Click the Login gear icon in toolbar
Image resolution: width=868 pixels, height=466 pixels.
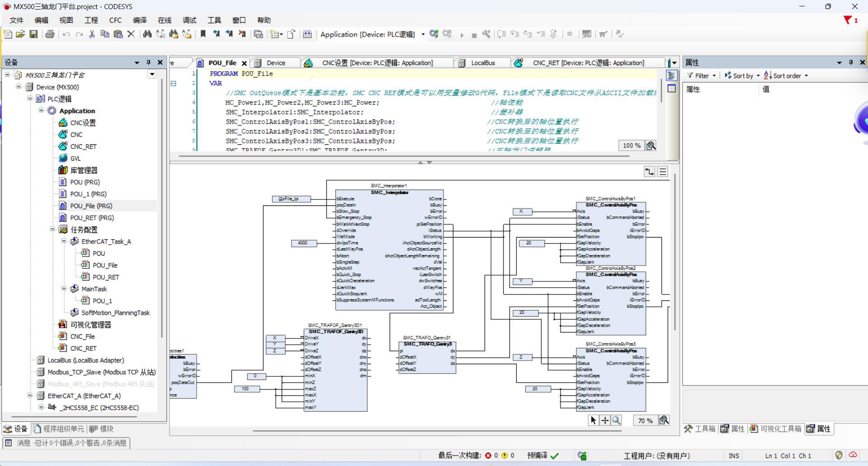click(434, 34)
